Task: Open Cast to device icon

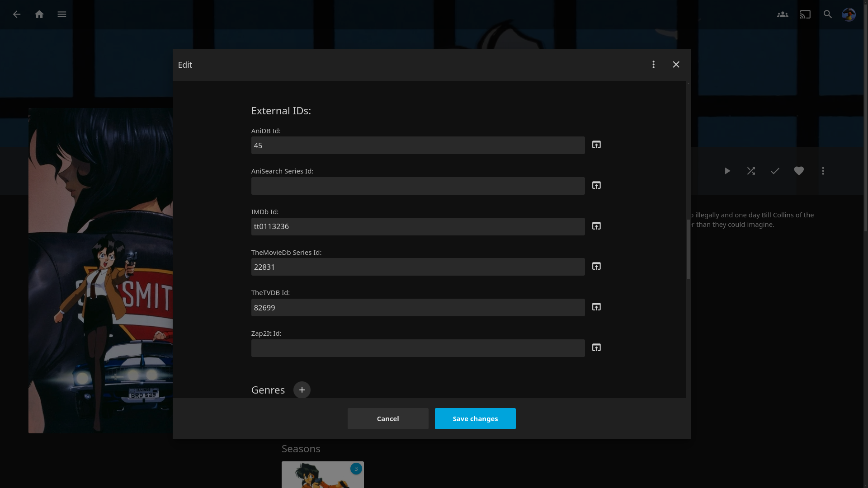Action: tap(805, 14)
